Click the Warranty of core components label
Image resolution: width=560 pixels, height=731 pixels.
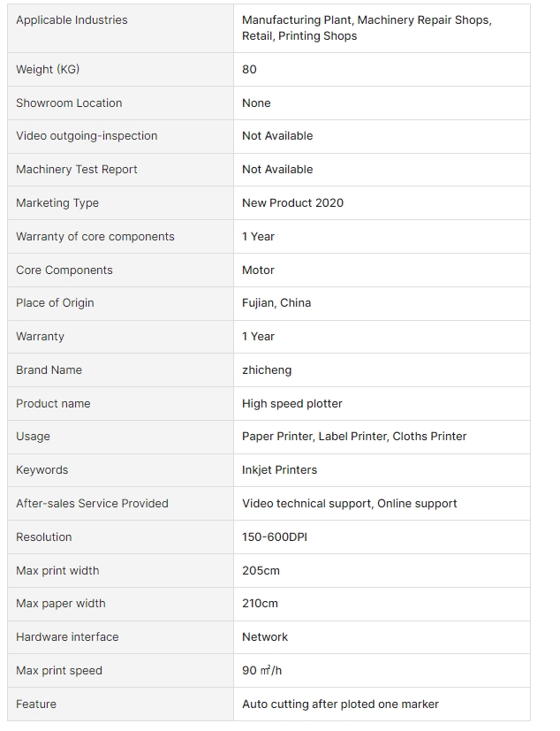click(95, 237)
